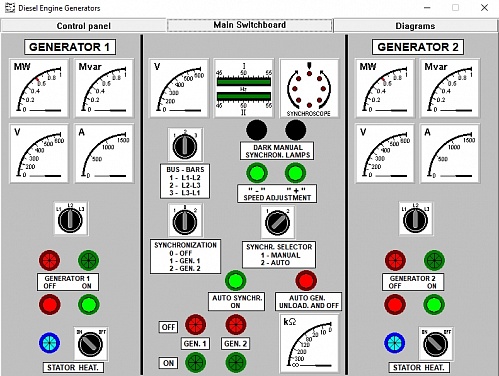
Task: Open the Diagrams tab
Action: (x=415, y=26)
